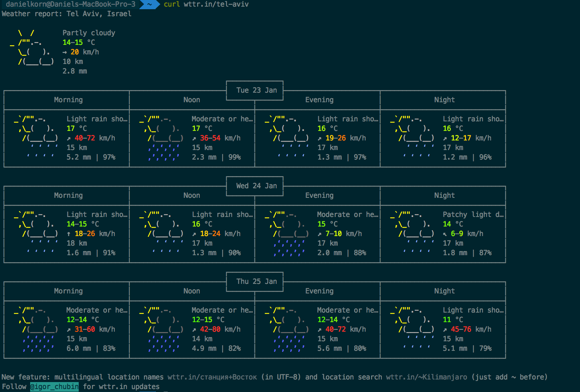580x392 pixels.
Task: Click Thu Morning heavy rain ASCII icon
Action: [36, 329]
